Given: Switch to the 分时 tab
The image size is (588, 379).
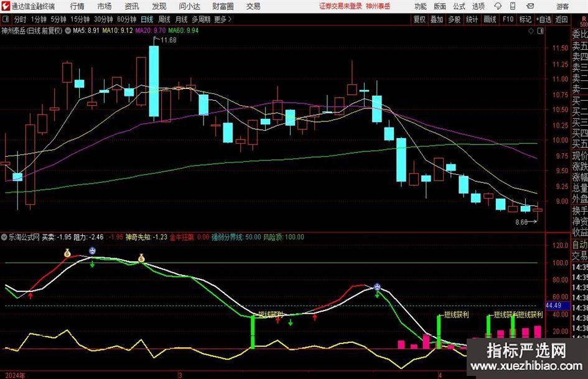Looking at the screenshot, I should point(21,19).
